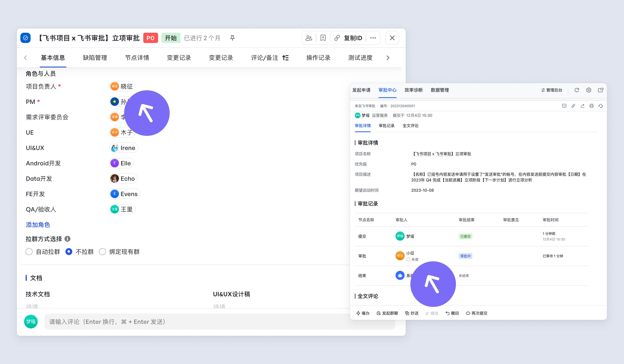Click the settings gear in approval window
The width and height of the screenshot is (624, 364).
[x=589, y=90]
